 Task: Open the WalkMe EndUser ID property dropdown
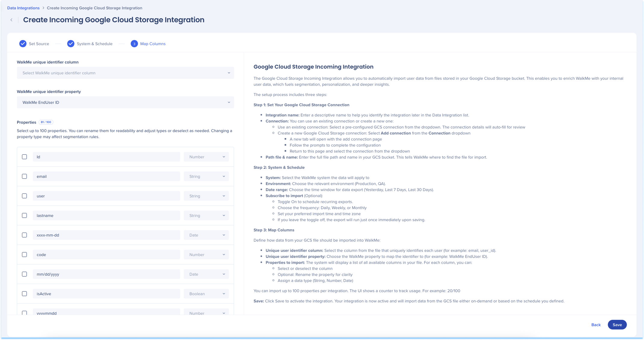pyautogui.click(x=125, y=102)
